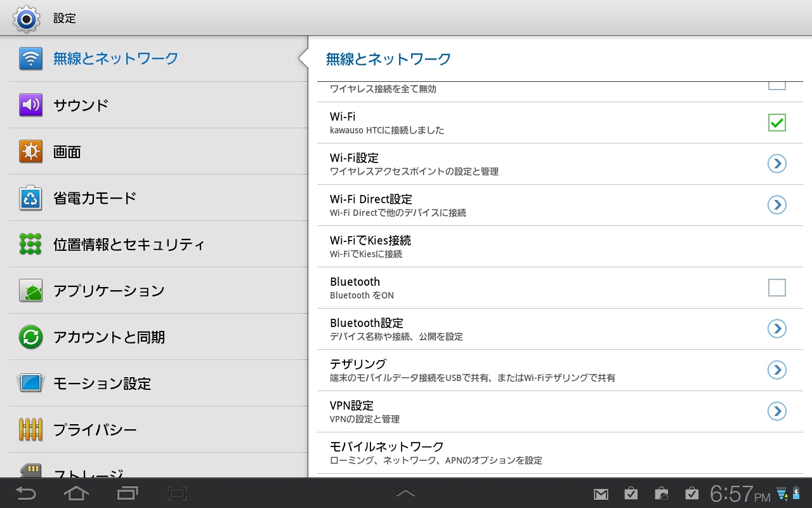This screenshot has height=508, width=812.
Task: Tap the Back arrow in the system bar
Action: pyautogui.click(x=26, y=493)
